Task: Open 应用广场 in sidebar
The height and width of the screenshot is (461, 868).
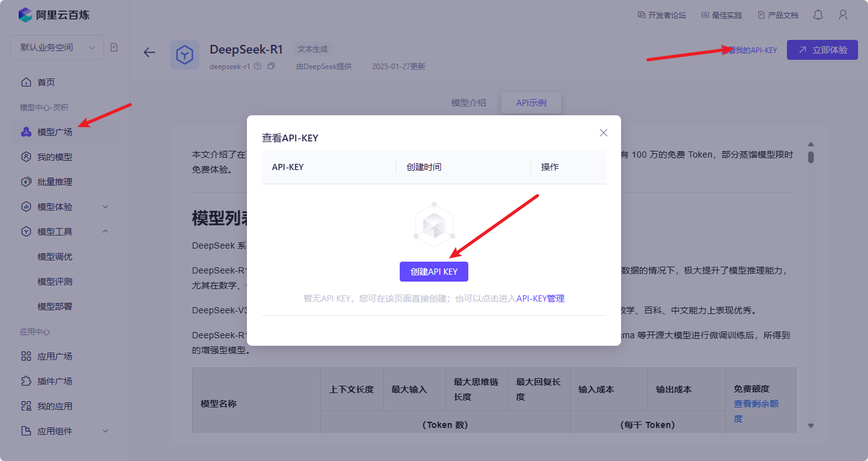Action: pyautogui.click(x=55, y=356)
